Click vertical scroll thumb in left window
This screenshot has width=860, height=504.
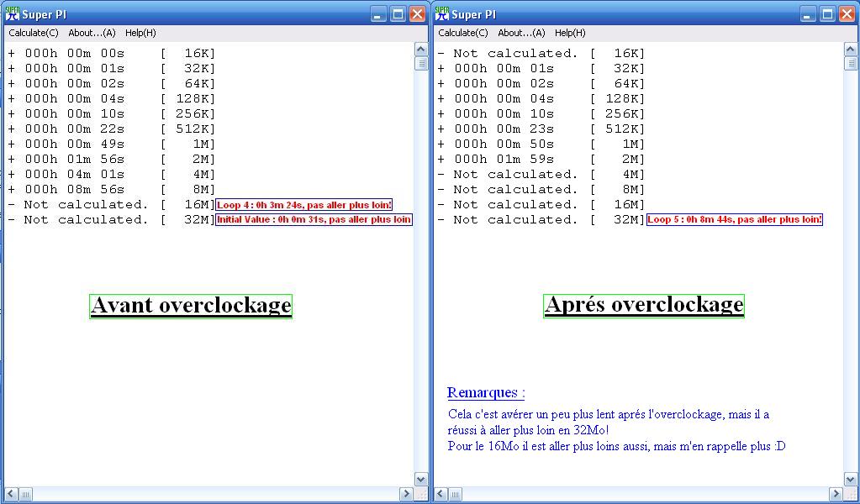click(x=420, y=64)
